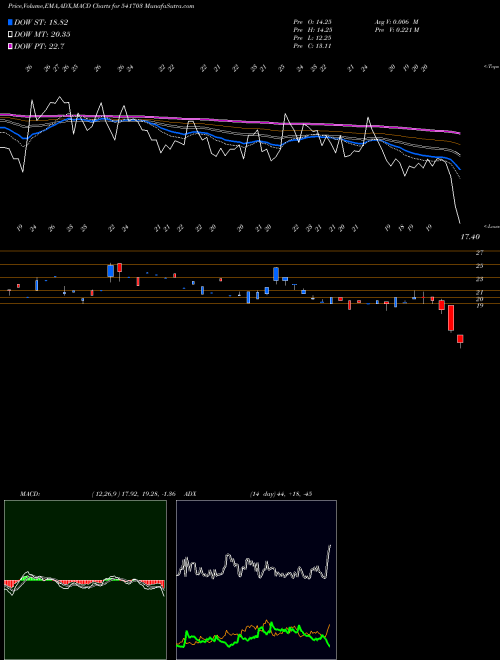Click the 'Pre H: 14.25' high value
Image resolution: width=500 pixels, height=660 pixels.
pyautogui.click(x=312, y=30)
